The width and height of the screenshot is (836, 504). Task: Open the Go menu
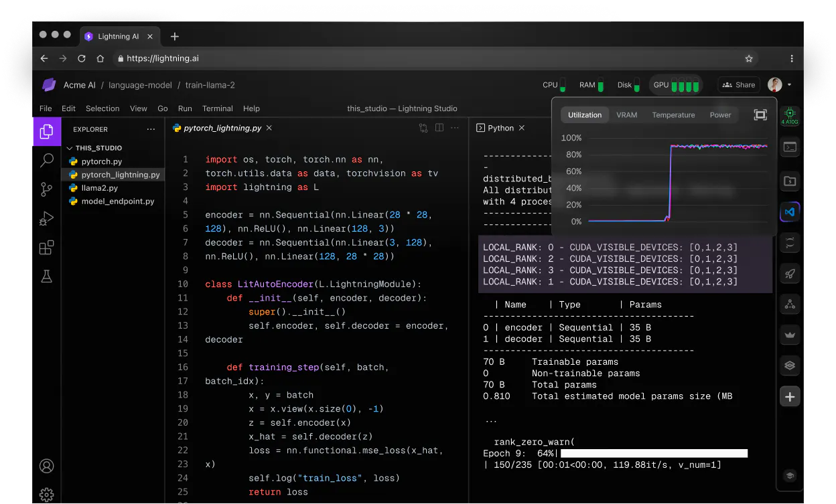[163, 108]
